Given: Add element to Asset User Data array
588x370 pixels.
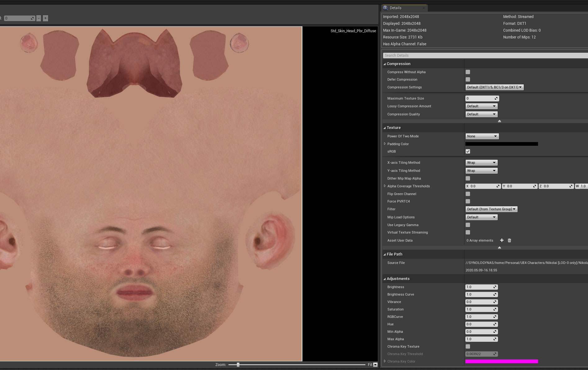Looking at the screenshot, I should [502, 240].
